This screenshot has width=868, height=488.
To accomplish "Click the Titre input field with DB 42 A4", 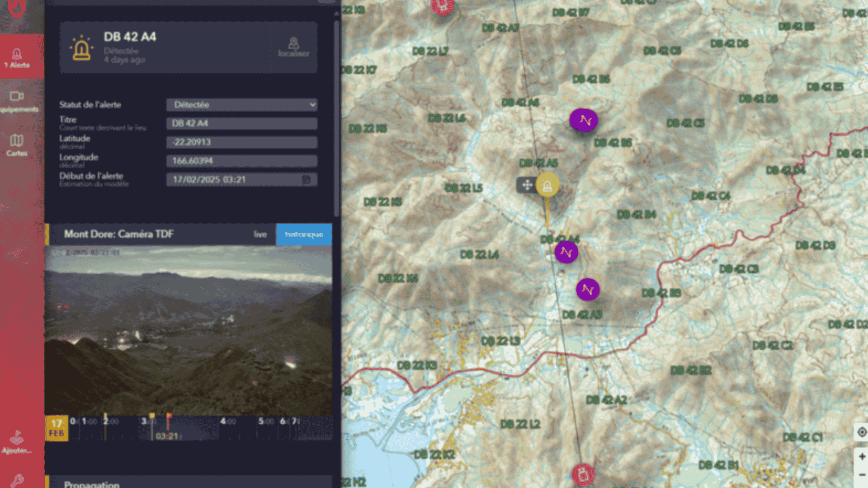I will (242, 123).
